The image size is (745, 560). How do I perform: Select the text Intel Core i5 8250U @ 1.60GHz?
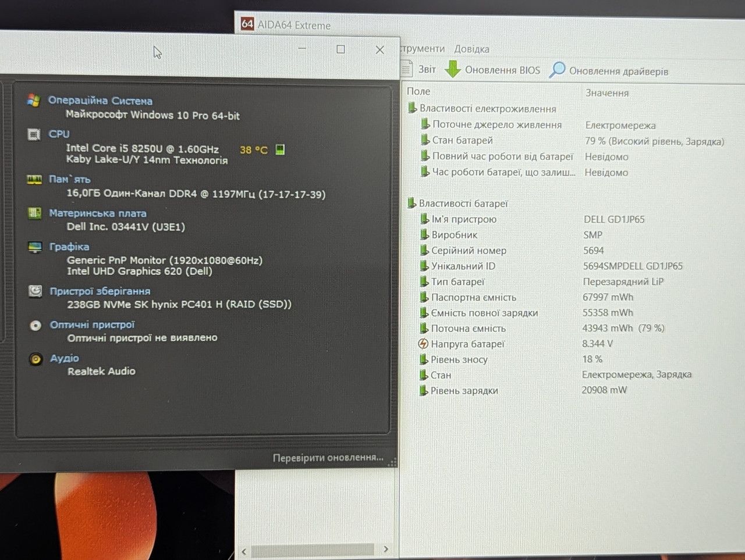143,148
